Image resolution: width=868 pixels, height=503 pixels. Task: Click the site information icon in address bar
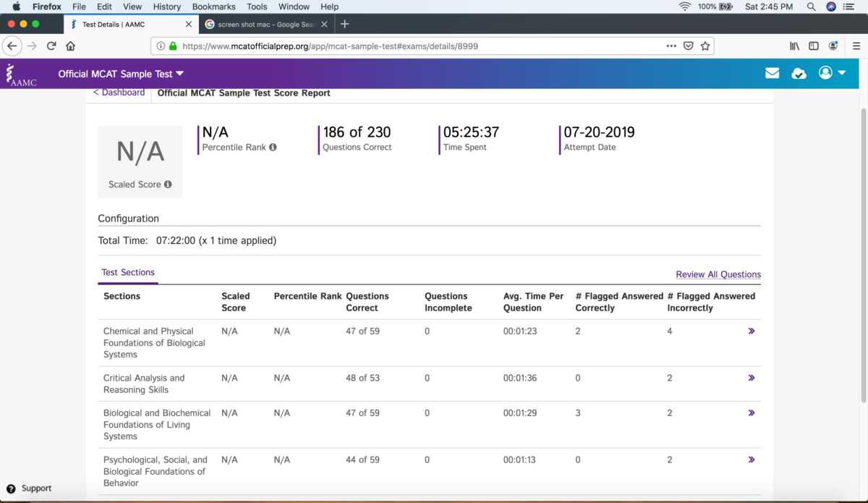pos(161,46)
